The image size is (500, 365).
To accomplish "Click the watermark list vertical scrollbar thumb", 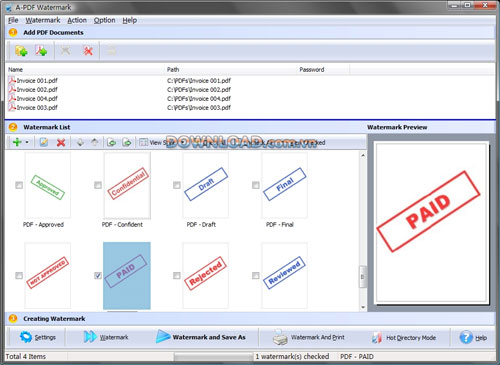I will 363,276.
